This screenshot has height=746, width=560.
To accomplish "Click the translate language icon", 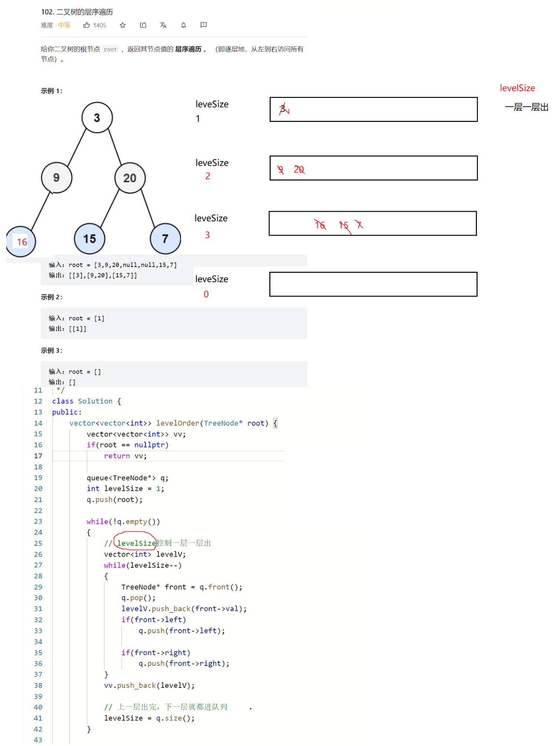I will tap(163, 25).
